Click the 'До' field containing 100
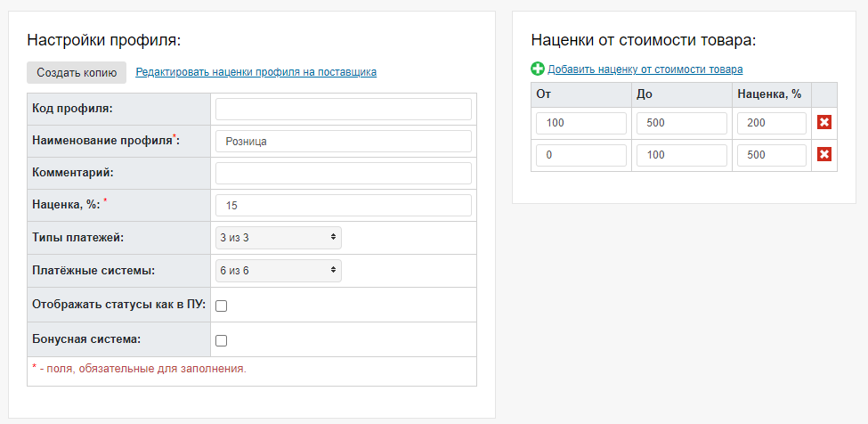This screenshot has width=868, height=424. 681,155
